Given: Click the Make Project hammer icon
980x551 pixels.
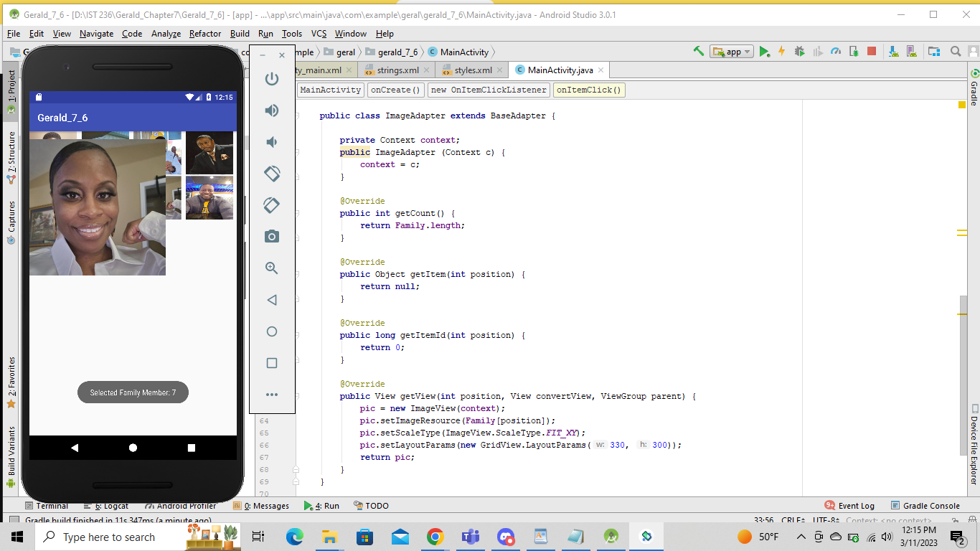Looking at the screenshot, I should pos(698,52).
